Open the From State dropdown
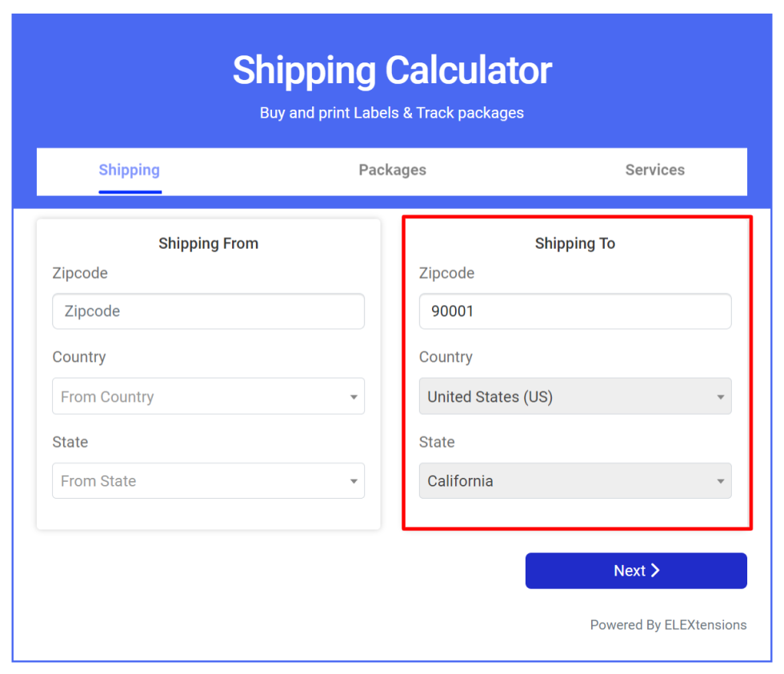The width and height of the screenshot is (784, 674). coord(209,481)
